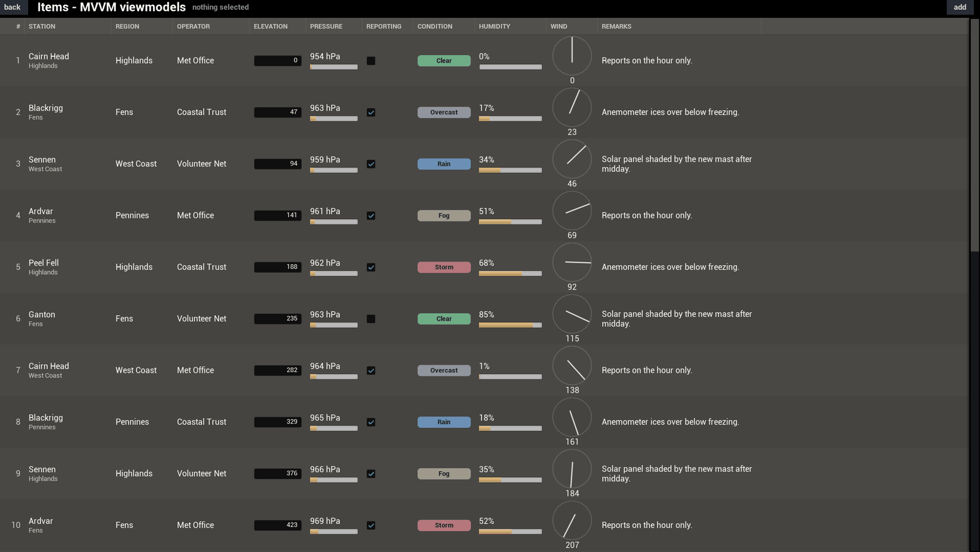Click wind dial showing 184
The width and height of the screenshot is (980, 552).
tap(572, 469)
